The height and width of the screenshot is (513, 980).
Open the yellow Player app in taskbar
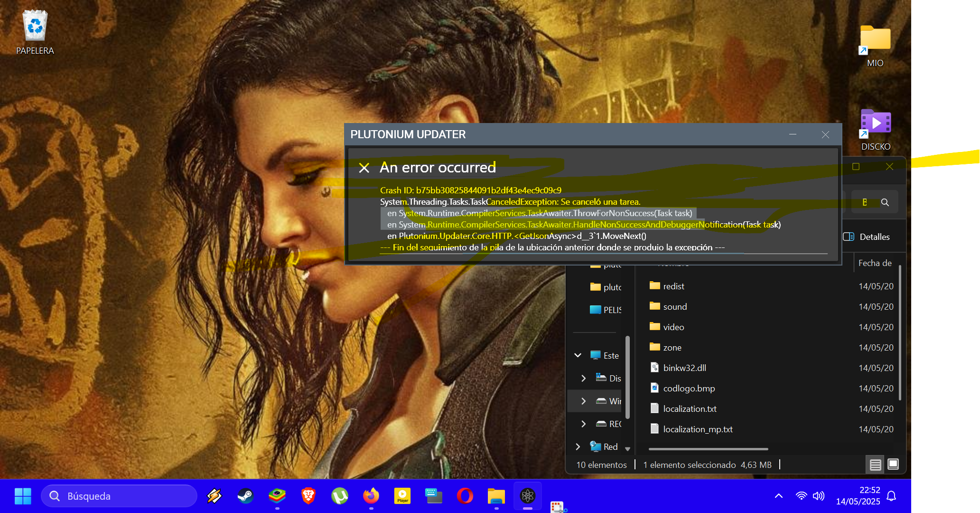(x=402, y=496)
